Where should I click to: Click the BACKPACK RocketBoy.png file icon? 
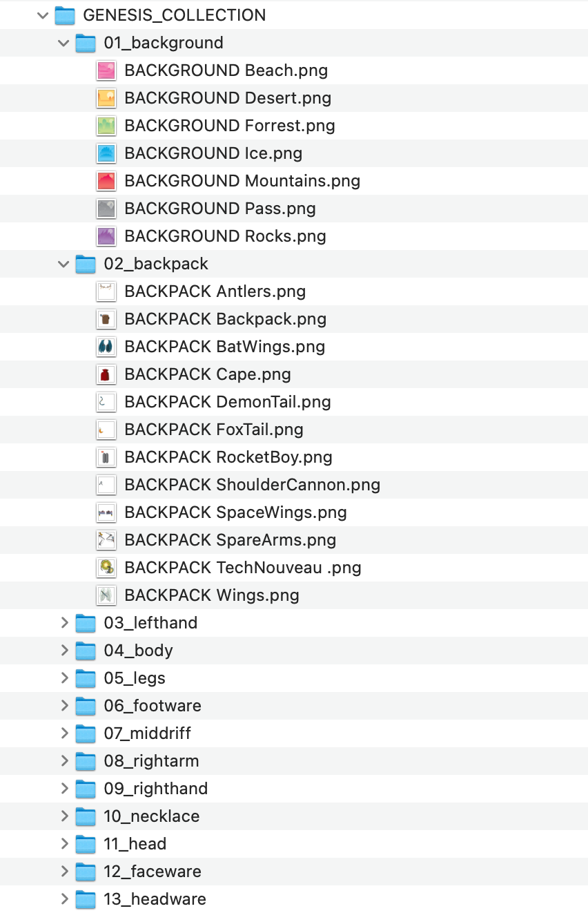pos(106,457)
